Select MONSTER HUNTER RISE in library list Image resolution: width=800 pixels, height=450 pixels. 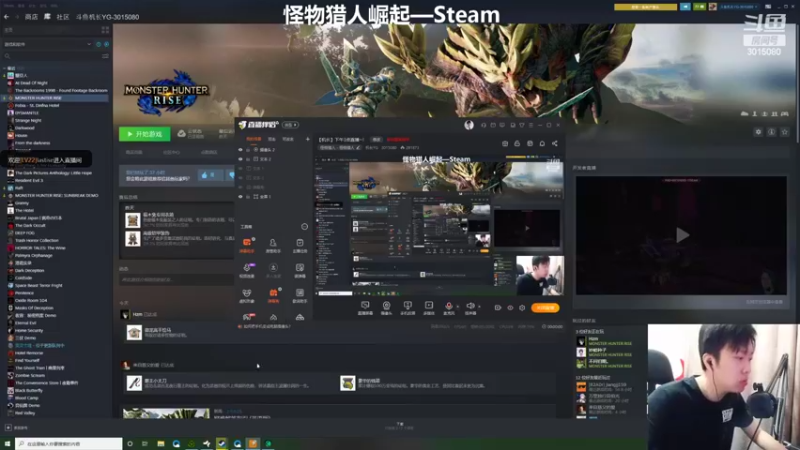38,98
